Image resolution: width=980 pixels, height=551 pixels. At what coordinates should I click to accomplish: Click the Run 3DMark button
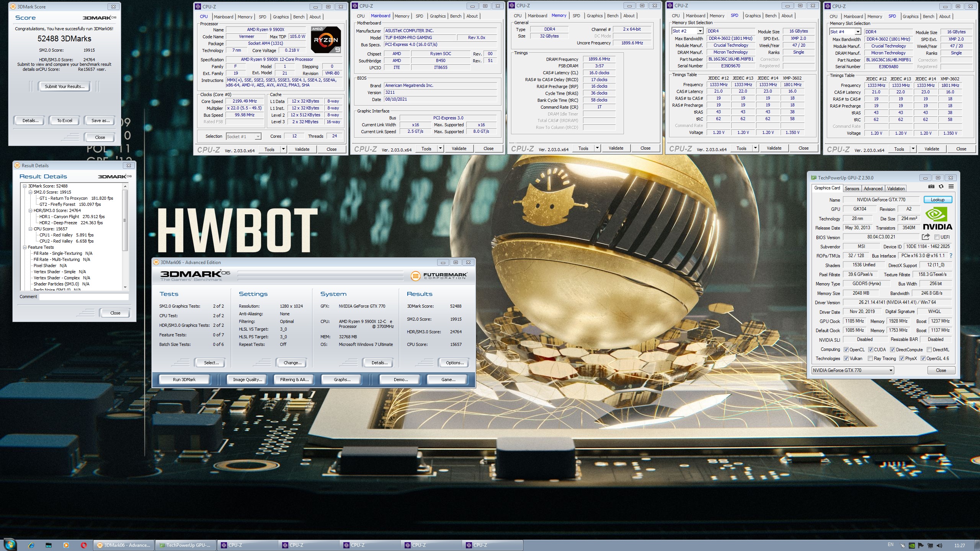[x=184, y=380]
